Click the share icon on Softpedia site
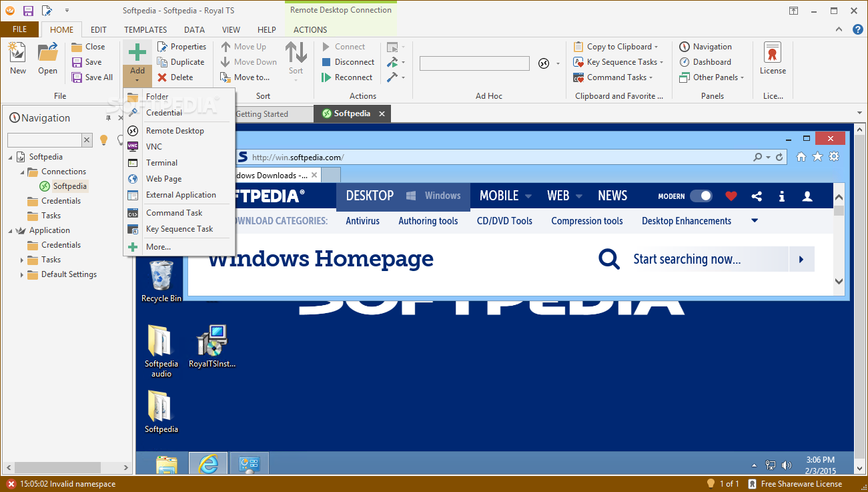Screen dimensions: 868x492 click(x=757, y=196)
